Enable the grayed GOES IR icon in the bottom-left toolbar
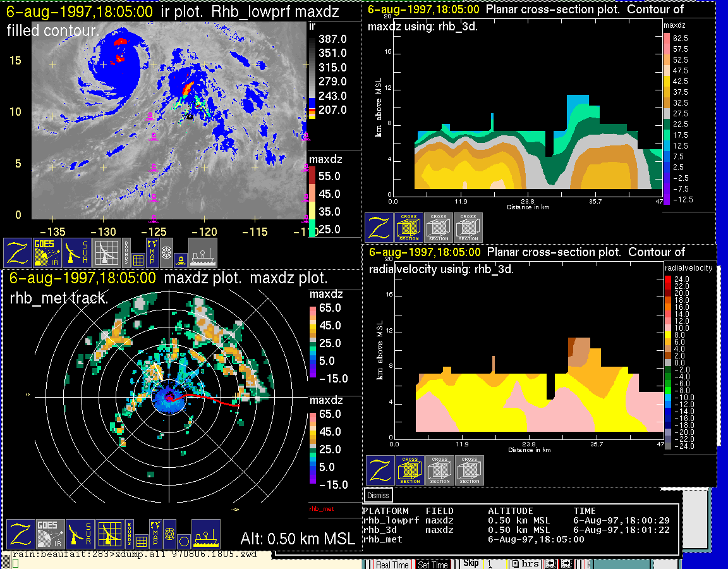 click(x=50, y=535)
